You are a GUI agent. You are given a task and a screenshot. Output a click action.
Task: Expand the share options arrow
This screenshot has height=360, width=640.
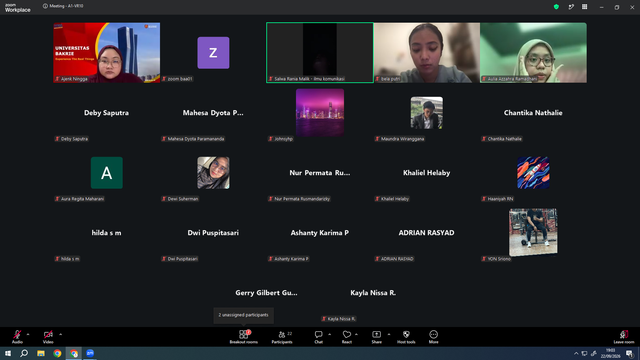[x=389, y=334]
